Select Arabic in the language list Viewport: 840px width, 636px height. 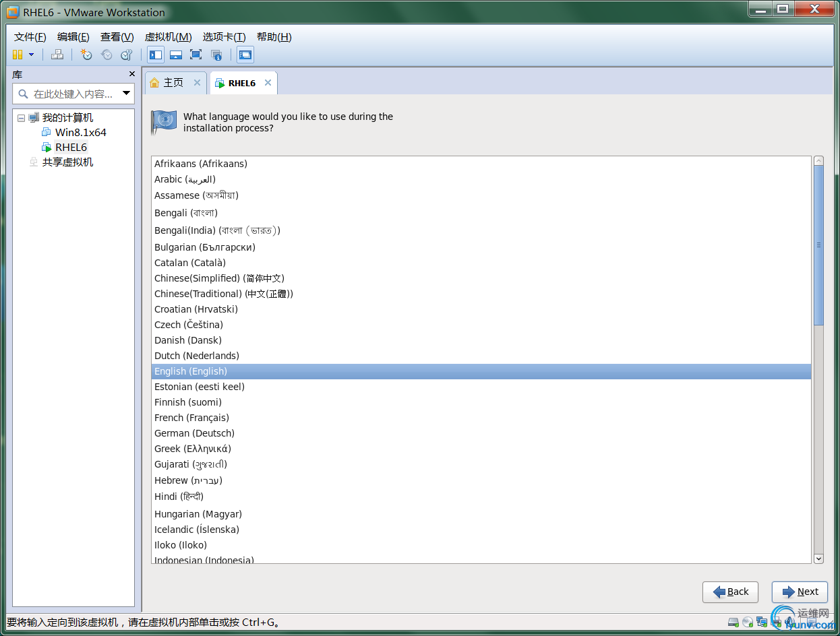click(481, 179)
